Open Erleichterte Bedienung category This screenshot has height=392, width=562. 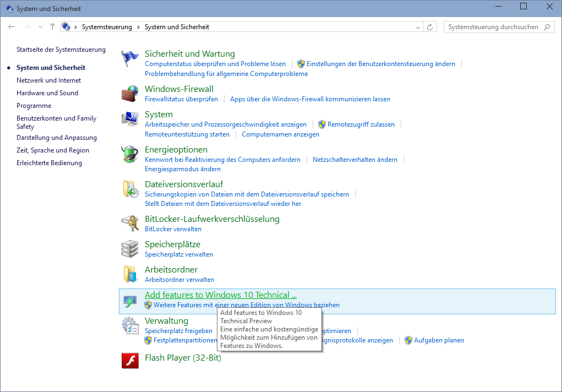point(49,163)
